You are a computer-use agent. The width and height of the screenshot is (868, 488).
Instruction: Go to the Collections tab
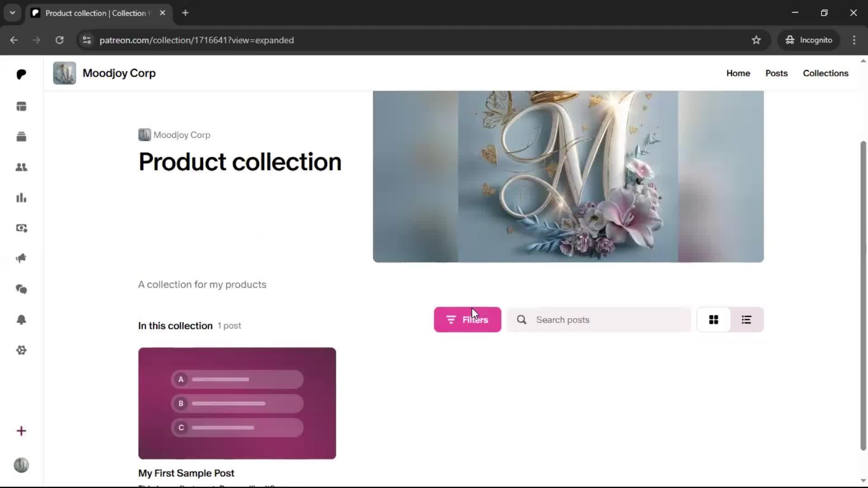[826, 73]
